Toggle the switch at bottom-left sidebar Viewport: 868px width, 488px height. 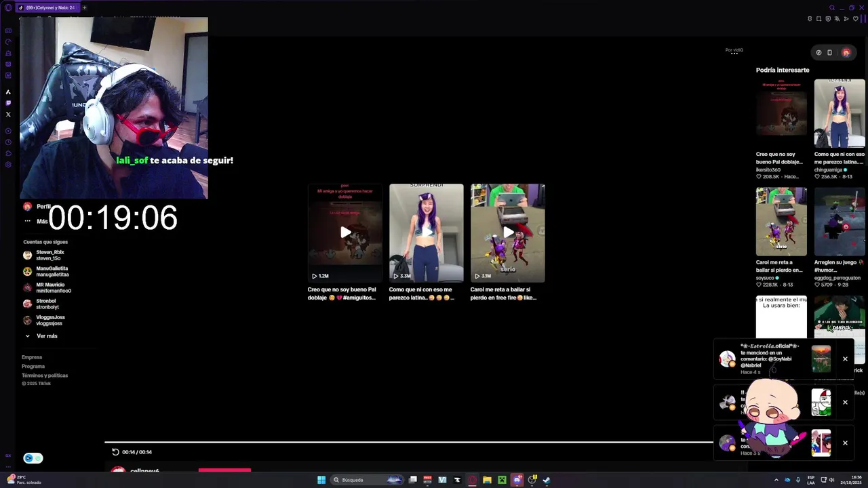click(x=33, y=458)
